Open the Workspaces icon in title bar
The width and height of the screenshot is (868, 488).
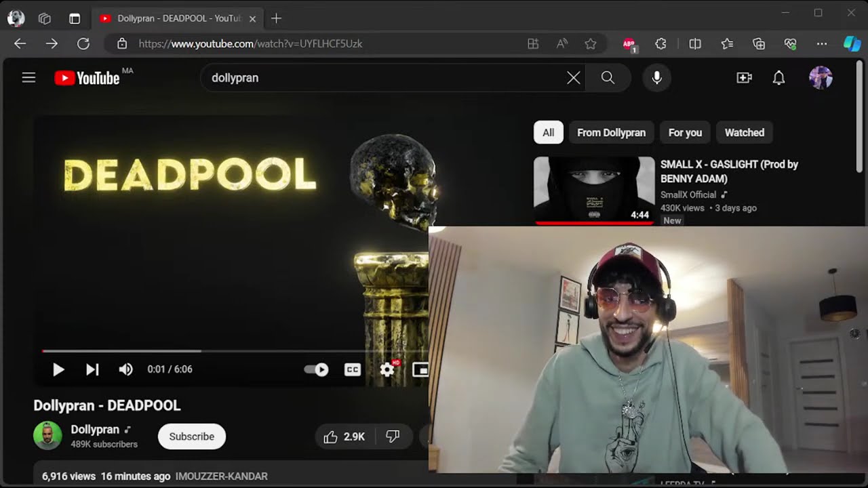pos(45,18)
